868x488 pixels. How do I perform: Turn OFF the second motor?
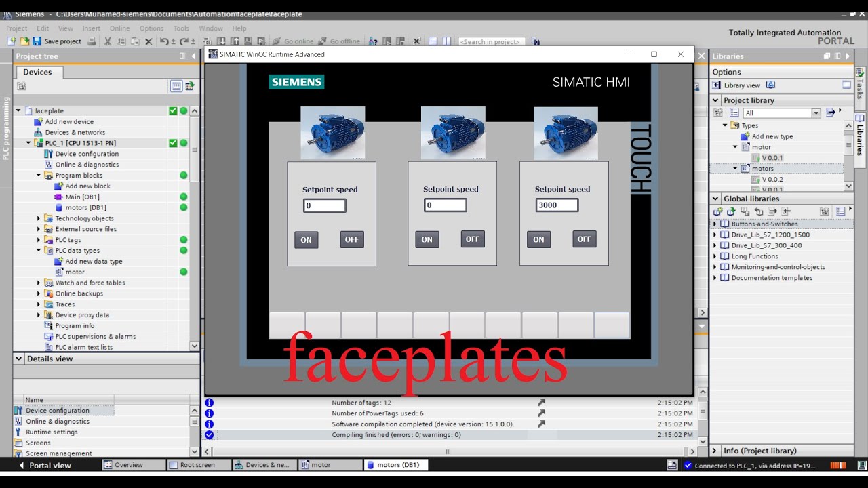coord(473,239)
